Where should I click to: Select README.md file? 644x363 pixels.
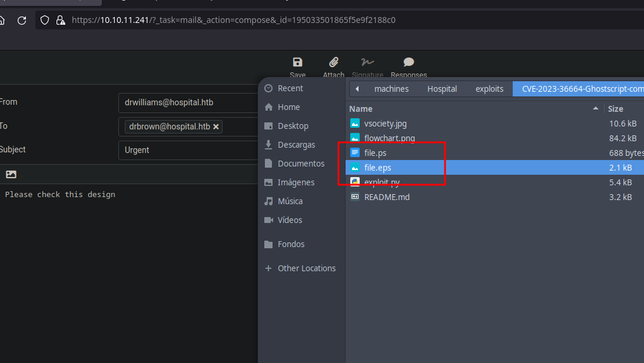click(x=387, y=197)
